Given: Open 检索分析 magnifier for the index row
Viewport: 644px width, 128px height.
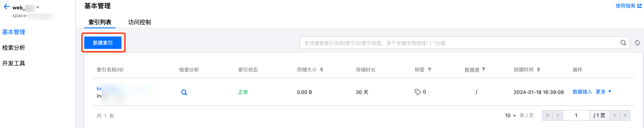Looking at the screenshot, I should (184, 92).
